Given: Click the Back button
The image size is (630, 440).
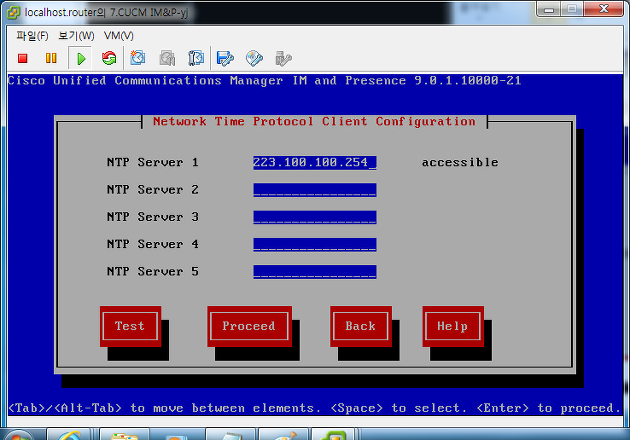Looking at the screenshot, I should [x=361, y=326].
